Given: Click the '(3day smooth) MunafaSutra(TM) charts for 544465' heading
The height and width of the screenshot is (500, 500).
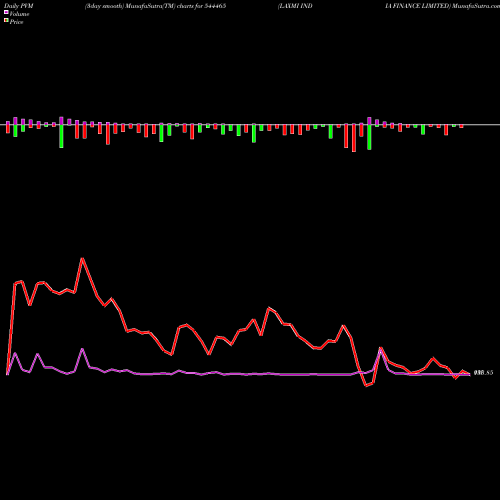Looking at the screenshot, I should (x=156, y=6).
